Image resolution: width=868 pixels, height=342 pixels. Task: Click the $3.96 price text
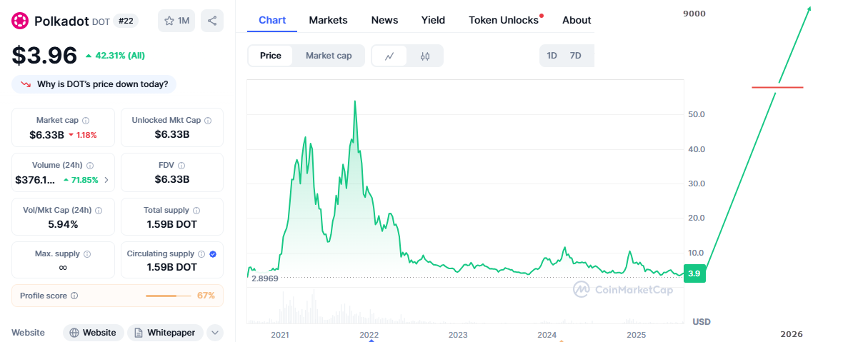(x=44, y=55)
